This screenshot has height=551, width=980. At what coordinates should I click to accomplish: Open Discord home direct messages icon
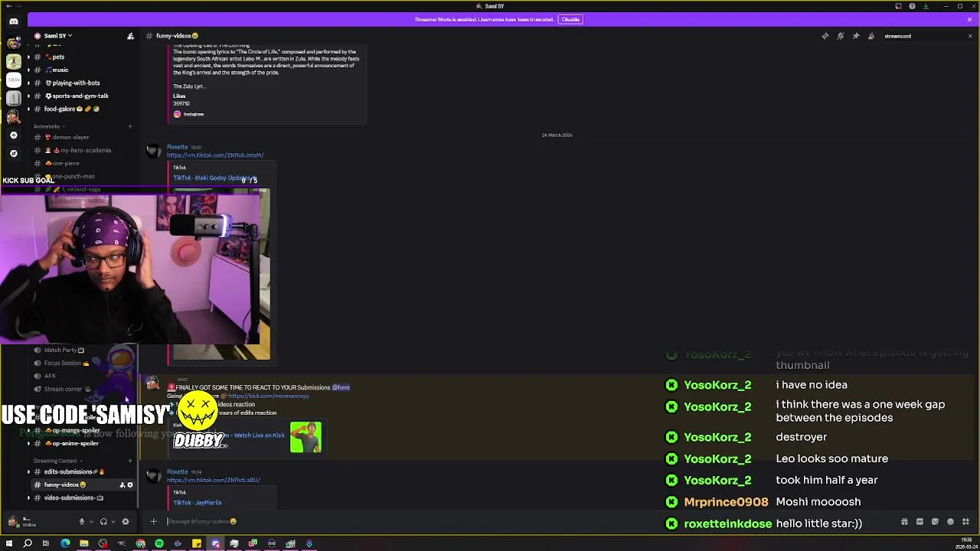13,21
